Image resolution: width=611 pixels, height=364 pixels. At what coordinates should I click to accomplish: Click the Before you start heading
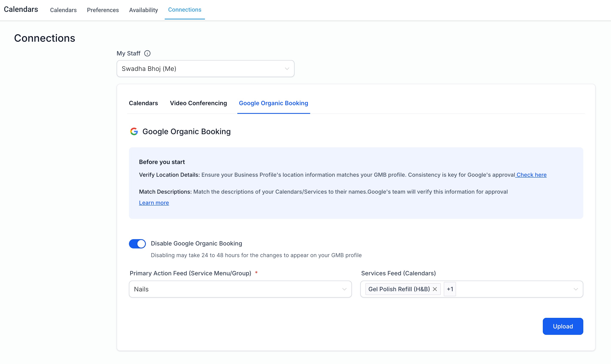[x=162, y=162]
